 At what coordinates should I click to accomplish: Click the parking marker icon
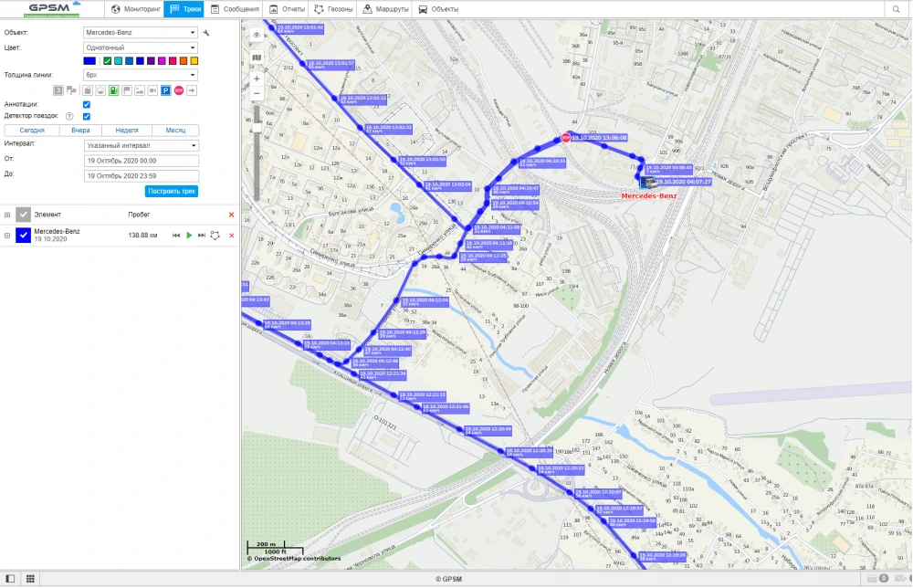click(166, 90)
